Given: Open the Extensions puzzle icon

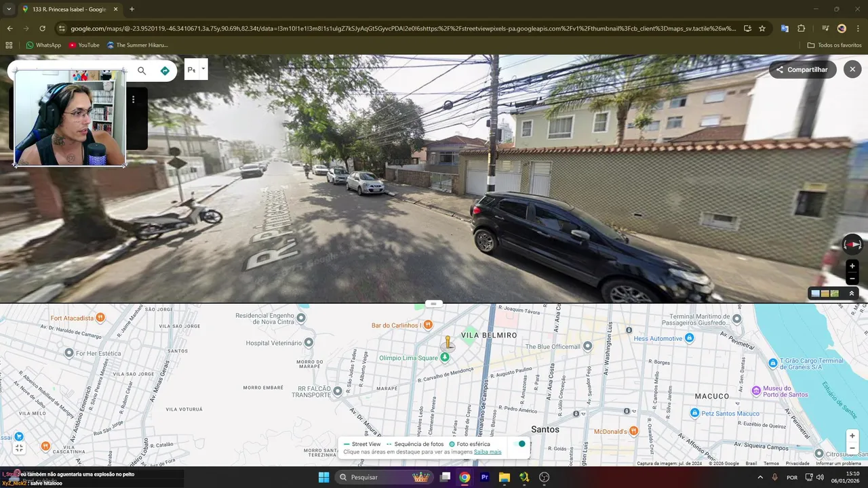Looking at the screenshot, I should [x=801, y=28].
